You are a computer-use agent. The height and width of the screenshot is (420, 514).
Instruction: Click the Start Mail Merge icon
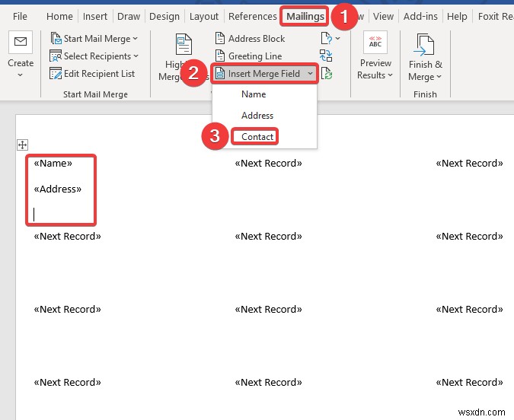coord(56,38)
